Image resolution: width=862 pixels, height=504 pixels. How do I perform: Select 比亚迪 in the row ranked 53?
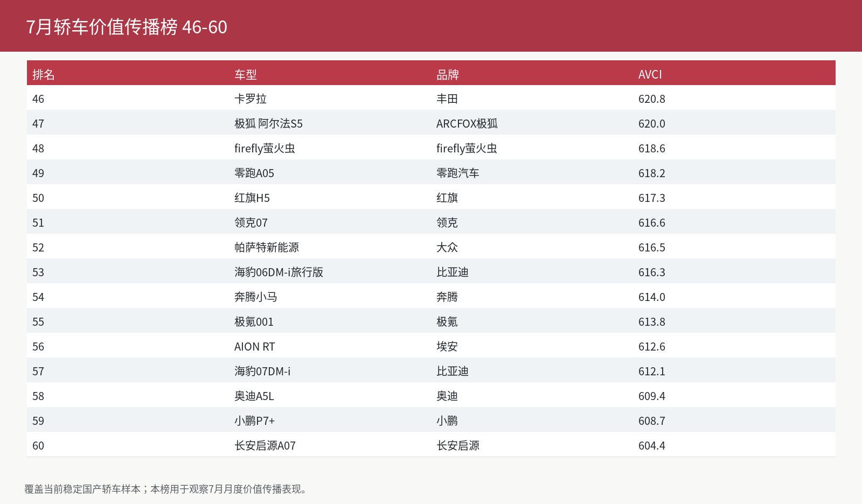(453, 272)
